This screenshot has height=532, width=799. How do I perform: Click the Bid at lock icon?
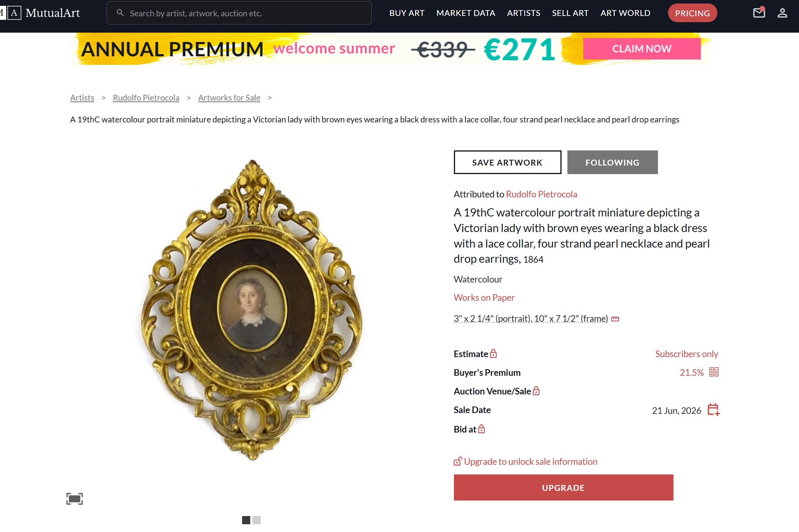tap(481, 429)
